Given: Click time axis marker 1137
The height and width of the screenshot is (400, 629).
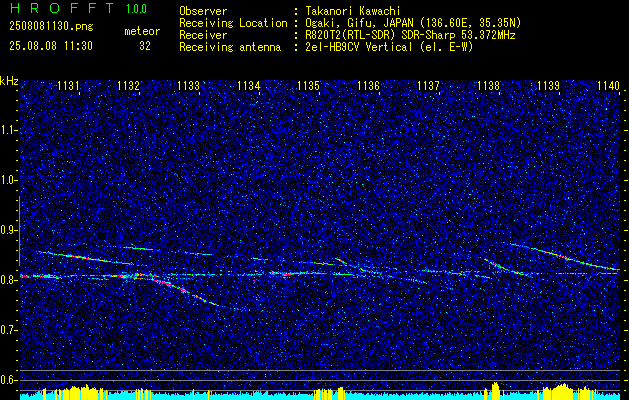Looking at the screenshot, I should [x=428, y=86].
